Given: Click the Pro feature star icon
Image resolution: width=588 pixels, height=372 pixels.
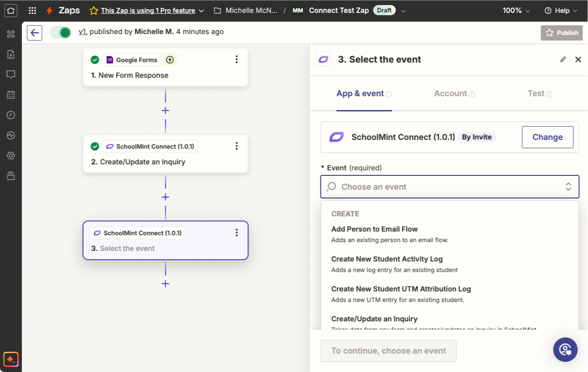Looking at the screenshot, I should [93, 11].
